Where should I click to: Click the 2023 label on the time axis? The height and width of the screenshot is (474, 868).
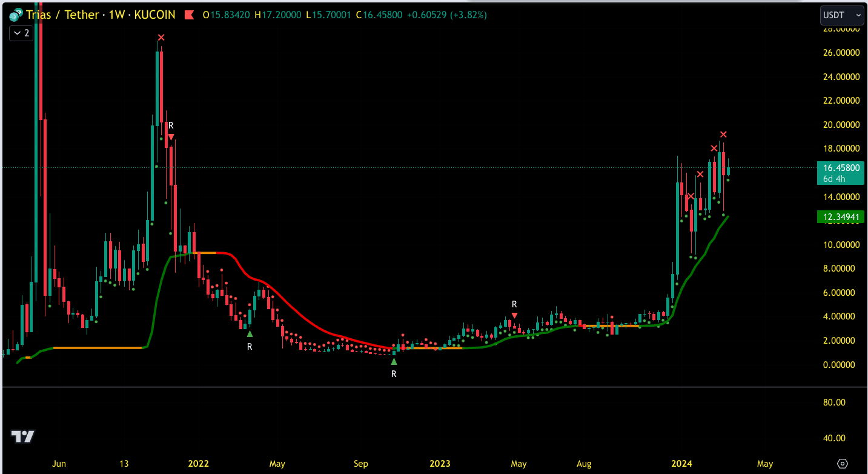(440, 464)
